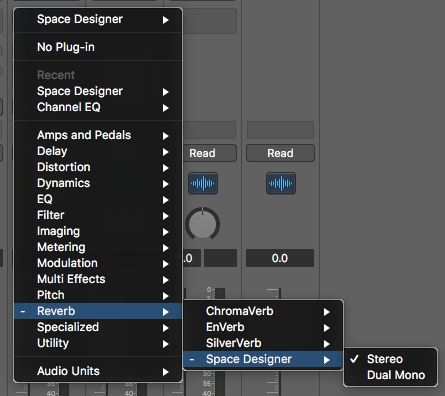Expand the arrow next to Utility
The height and width of the screenshot is (396, 445).
click(166, 344)
